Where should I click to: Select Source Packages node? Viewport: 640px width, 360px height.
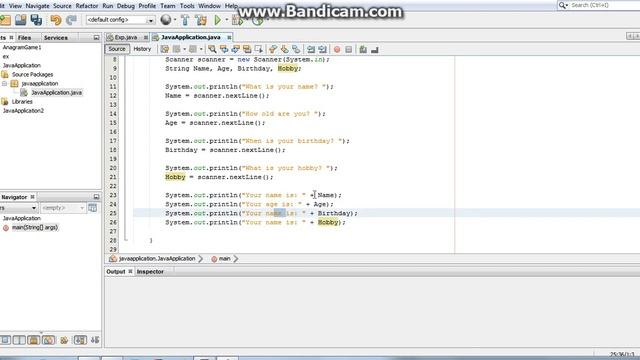point(32,74)
